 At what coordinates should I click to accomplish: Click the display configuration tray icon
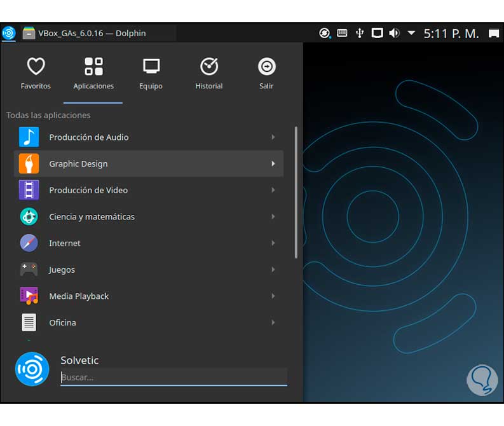(x=378, y=33)
